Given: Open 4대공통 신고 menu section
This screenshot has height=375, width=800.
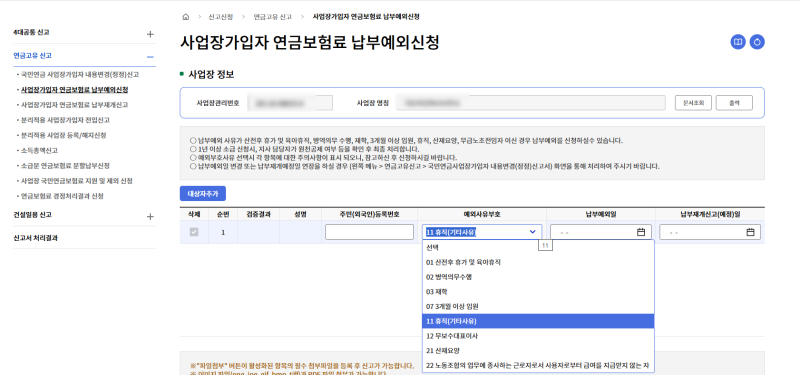Looking at the screenshot, I should click(x=31, y=32).
